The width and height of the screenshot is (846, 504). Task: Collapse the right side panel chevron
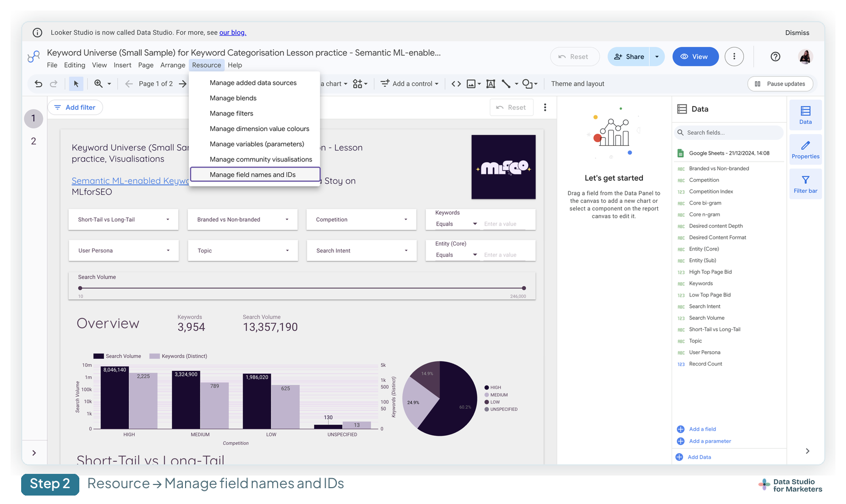click(x=807, y=451)
